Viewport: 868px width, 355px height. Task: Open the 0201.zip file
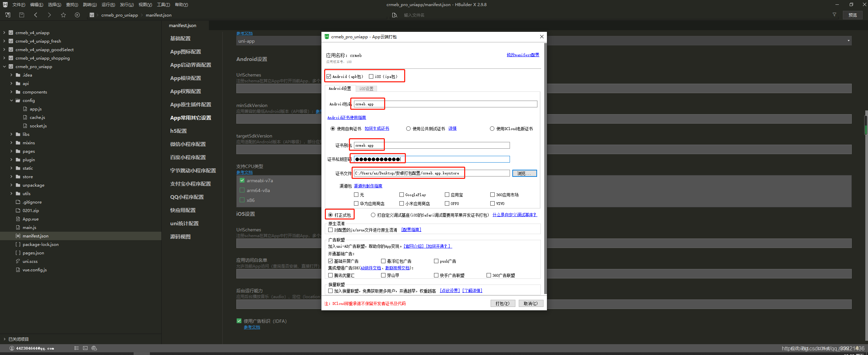click(31, 210)
